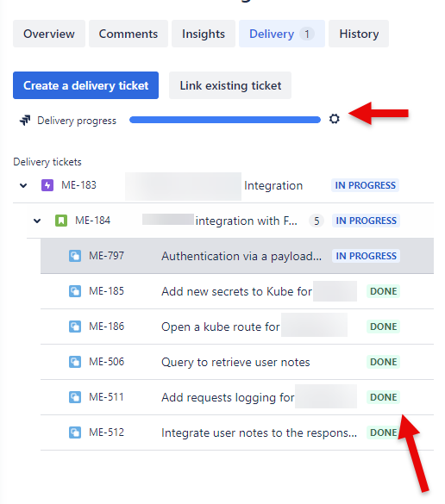This screenshot has width=445, height=504.
Task: Open ticket key ME-511
Action: (x=106, y=397)
